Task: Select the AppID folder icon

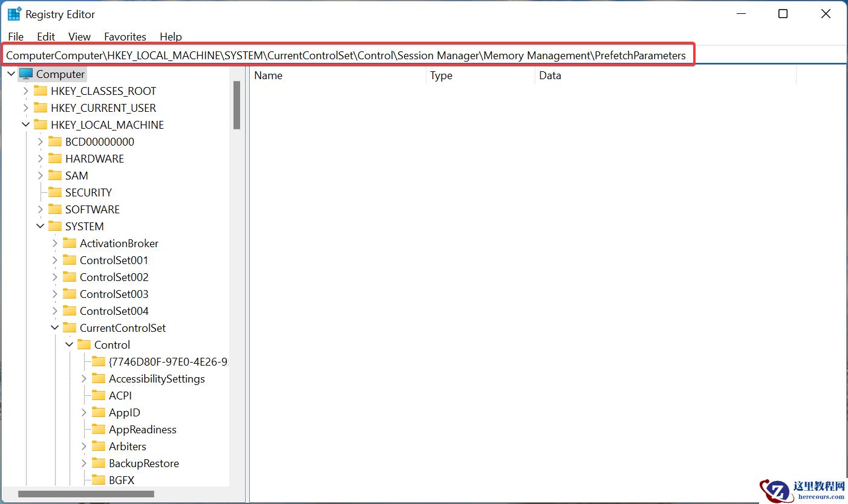Action: pos(99,412)
